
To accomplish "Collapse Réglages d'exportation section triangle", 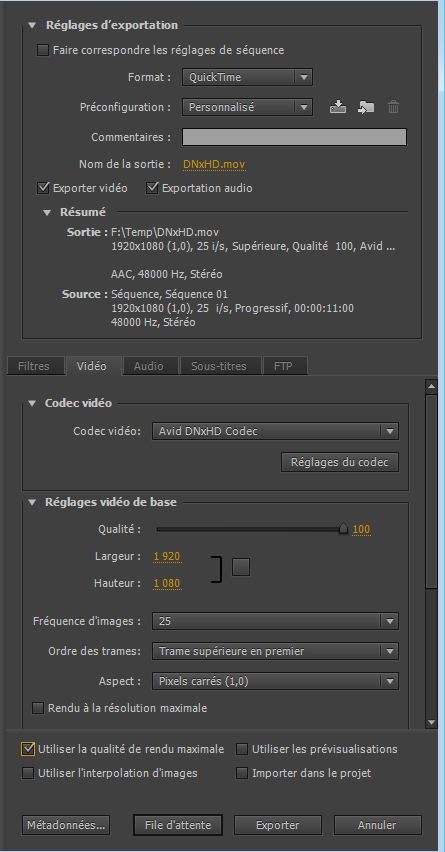I will click(33, 25).
